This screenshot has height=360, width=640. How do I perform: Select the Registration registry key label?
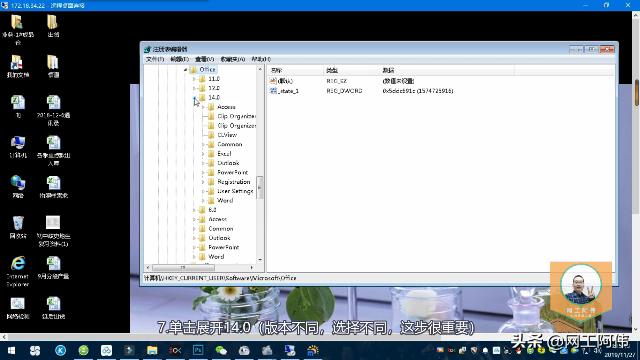(x=233, y=182)
